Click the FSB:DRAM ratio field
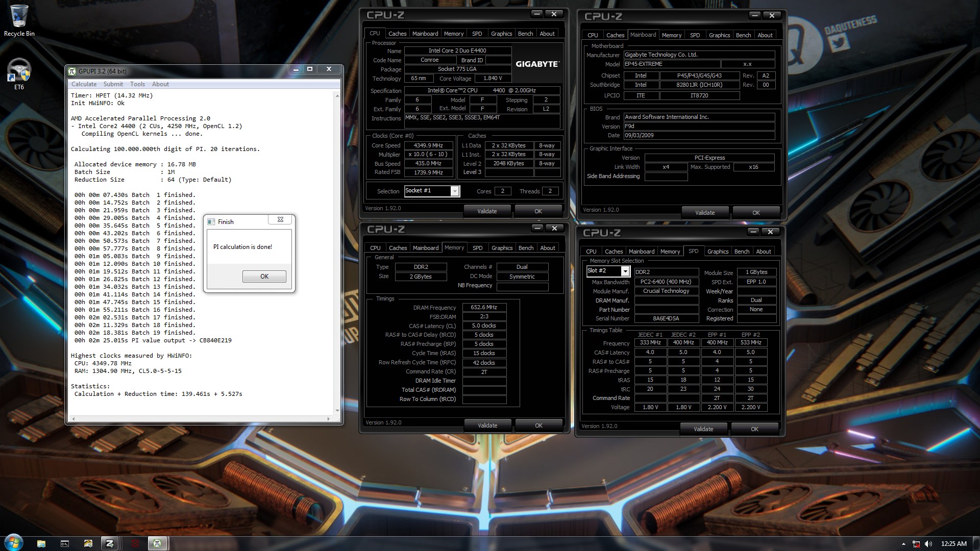Viewport: 980px width, 551px height. click(x=484, y=316)
